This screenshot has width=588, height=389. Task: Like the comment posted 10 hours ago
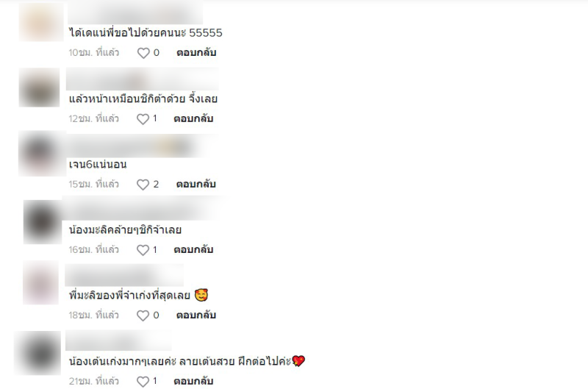coord(143,53)
